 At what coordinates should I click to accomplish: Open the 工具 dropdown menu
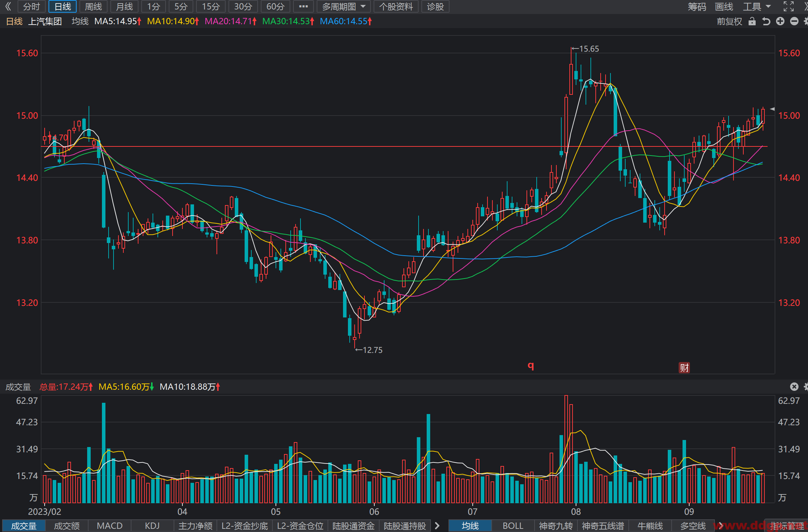[756, 6]
